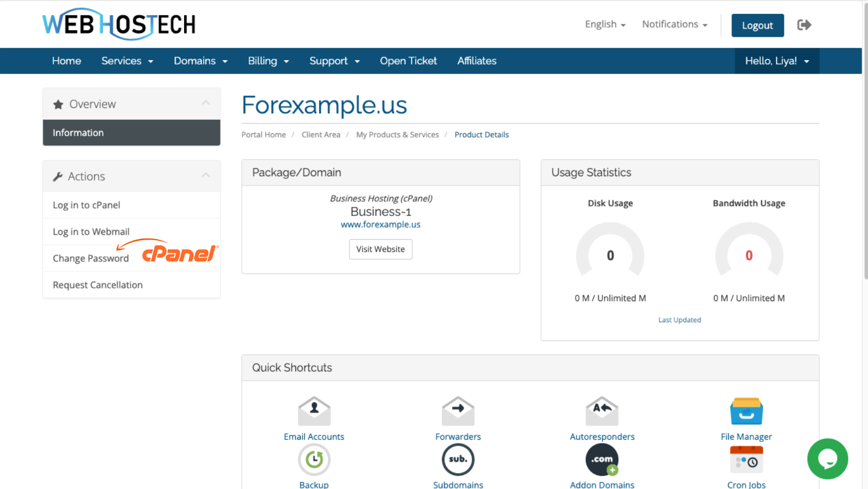868x489 pixels.
Task: Open the green live chat bubble
Action: (x=828, y=459)
